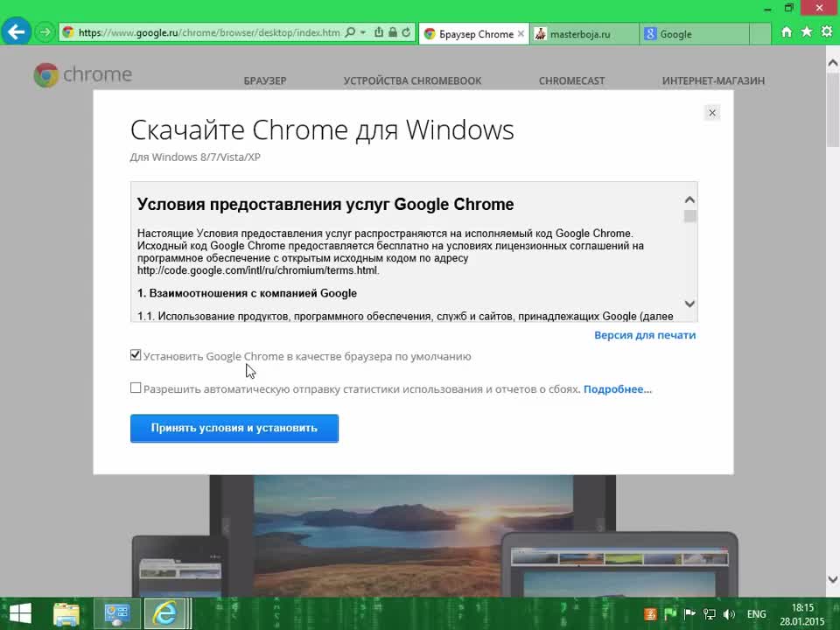Click the green flag tray icon
This screenshot has height=630, width=840.
669,614
